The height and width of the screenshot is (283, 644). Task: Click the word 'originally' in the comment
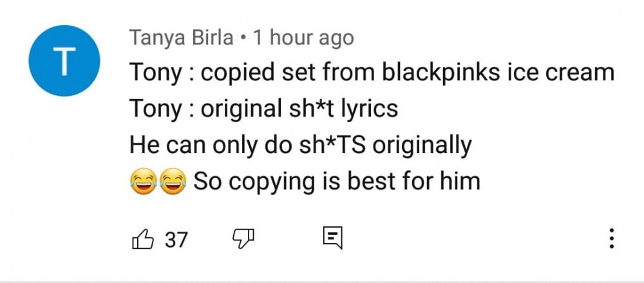pyautogui.click(x=421, y=145)
